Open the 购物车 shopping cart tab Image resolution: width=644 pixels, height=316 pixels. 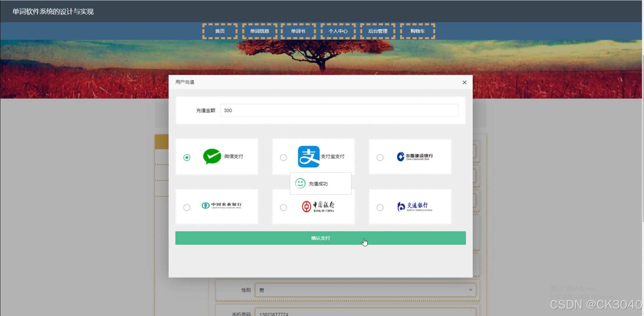(x=417, y=31)
